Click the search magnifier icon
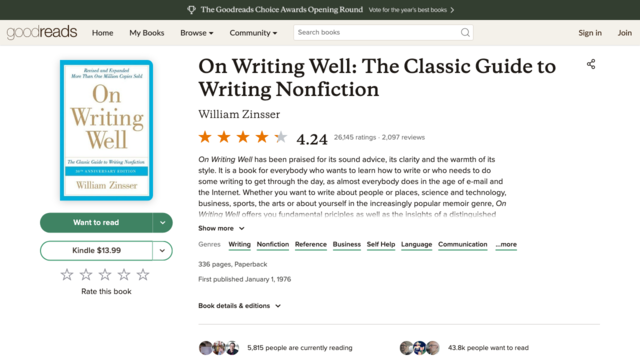 pyautogui.click(x=465, y=33)
